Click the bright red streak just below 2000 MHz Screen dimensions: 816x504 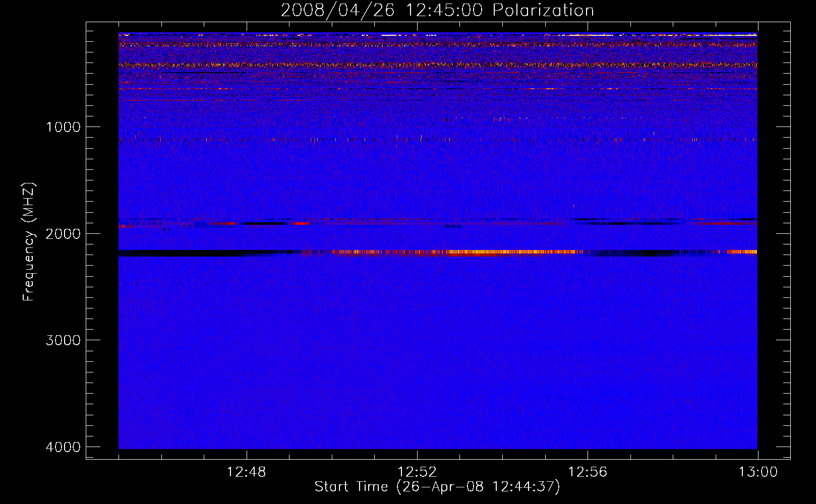302,223
